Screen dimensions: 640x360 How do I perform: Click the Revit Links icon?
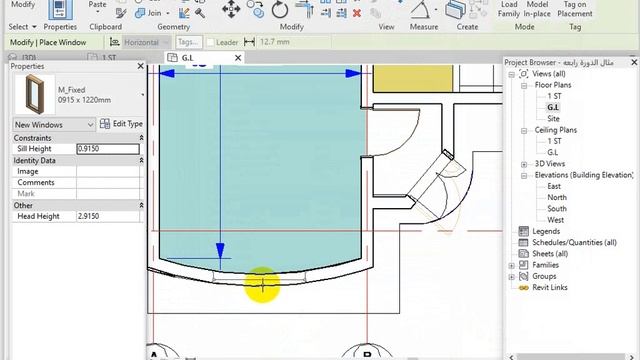(523, 288)
